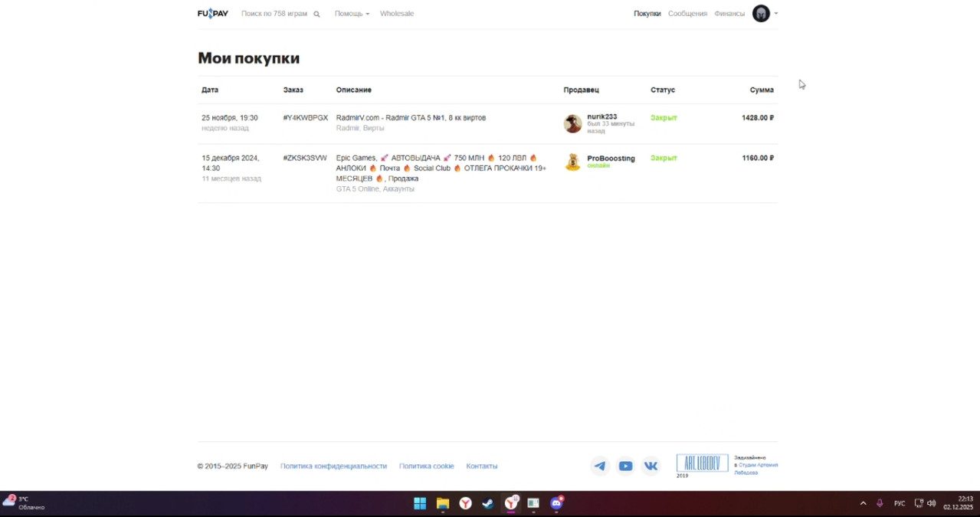The width and height of the screenshot is (980, 517).
Task: Click the Art. Lebedev Studio logo
Action: click(x=702, y=463)
